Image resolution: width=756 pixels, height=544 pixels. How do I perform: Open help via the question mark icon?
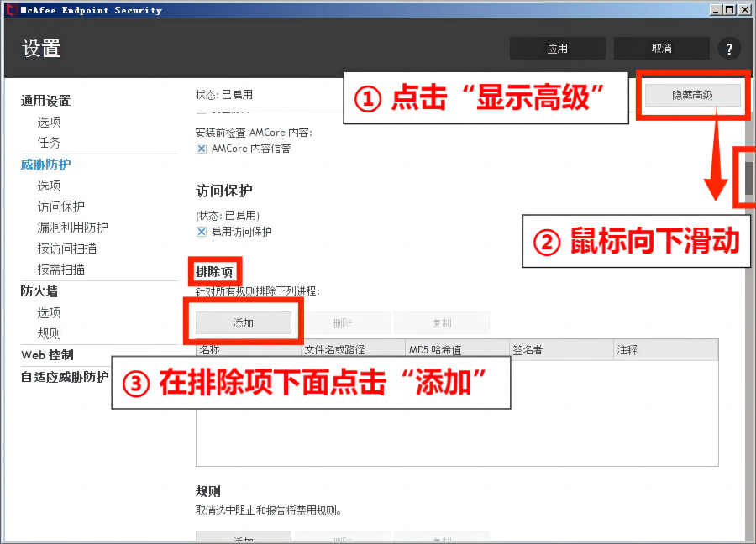(x=729, y=49)
